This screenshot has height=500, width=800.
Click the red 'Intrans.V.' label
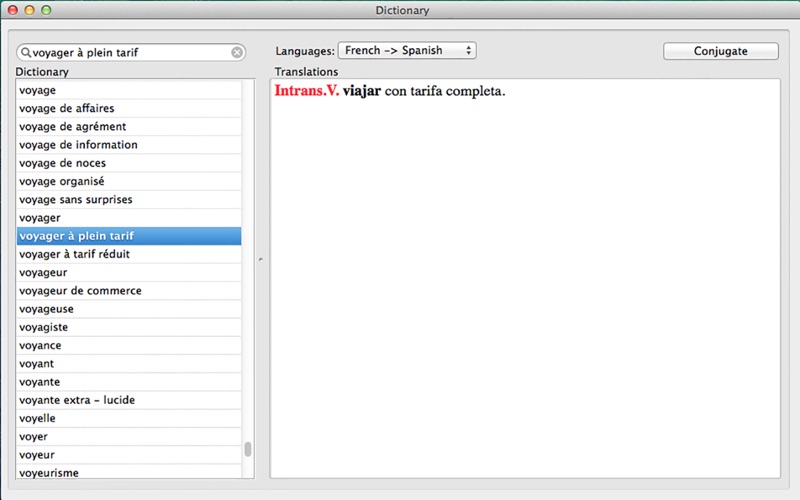click(307, 91)
